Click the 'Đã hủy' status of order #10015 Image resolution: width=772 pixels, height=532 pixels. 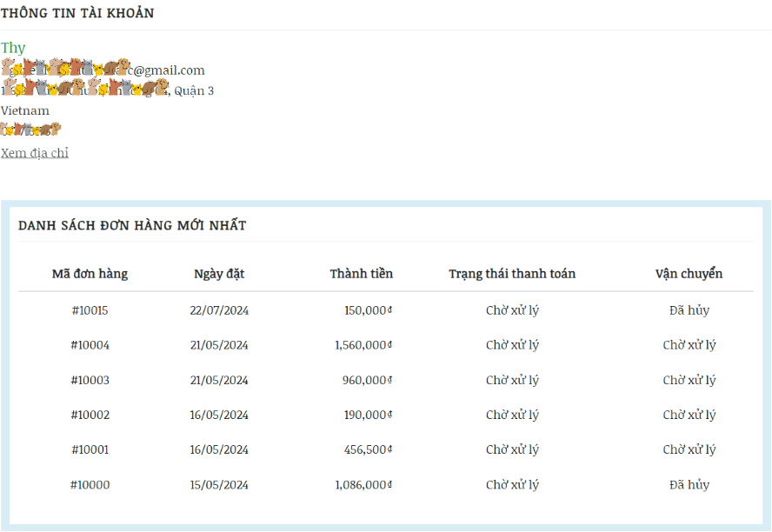tap(689, 310)
